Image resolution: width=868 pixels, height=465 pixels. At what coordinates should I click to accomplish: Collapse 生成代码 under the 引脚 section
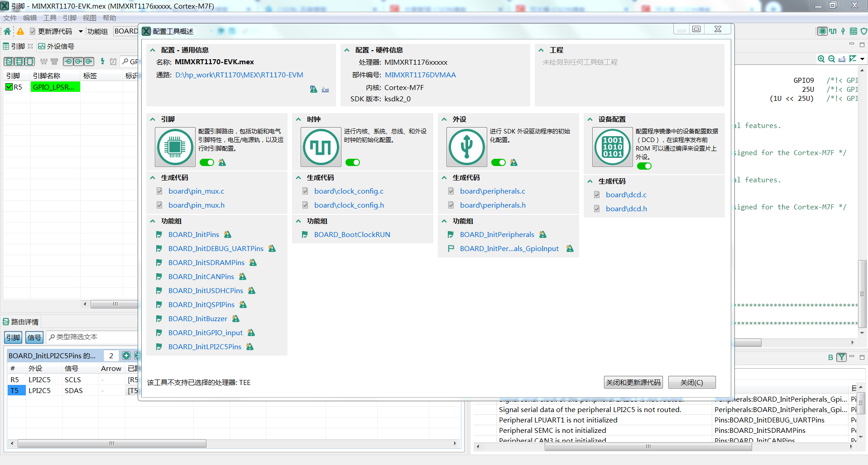point(153,178)
